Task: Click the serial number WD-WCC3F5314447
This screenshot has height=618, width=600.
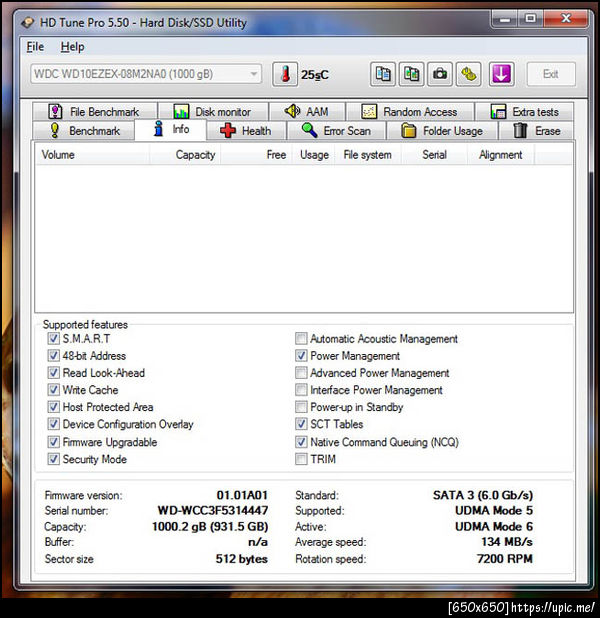Action: pos(212,511)
